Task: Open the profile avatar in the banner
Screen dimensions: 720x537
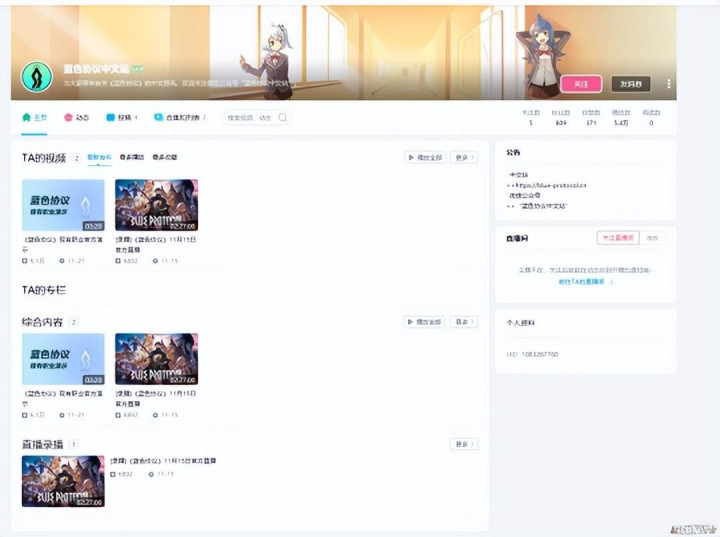Action: [37, 77]
